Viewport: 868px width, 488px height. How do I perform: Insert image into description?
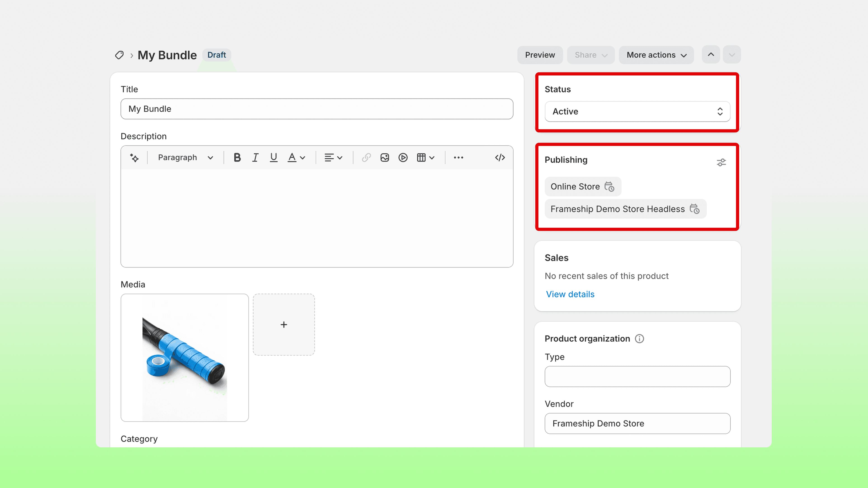click(384, 158)
